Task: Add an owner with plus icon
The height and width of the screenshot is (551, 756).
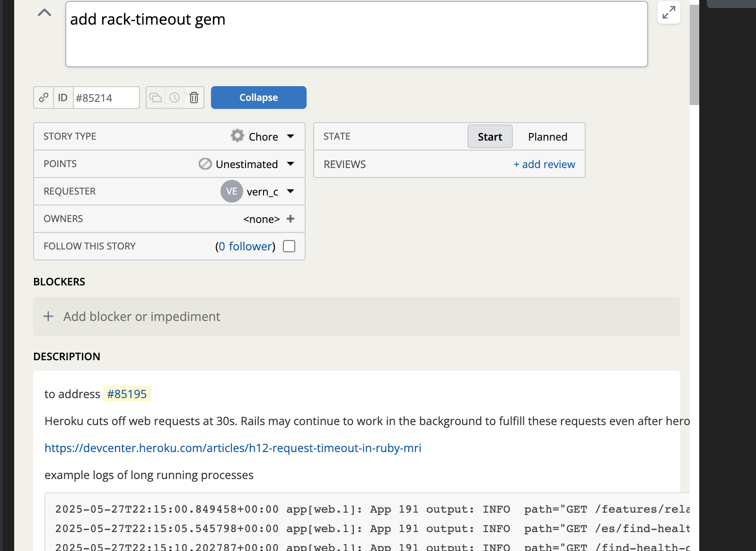Action: click(x=290, y=219)
